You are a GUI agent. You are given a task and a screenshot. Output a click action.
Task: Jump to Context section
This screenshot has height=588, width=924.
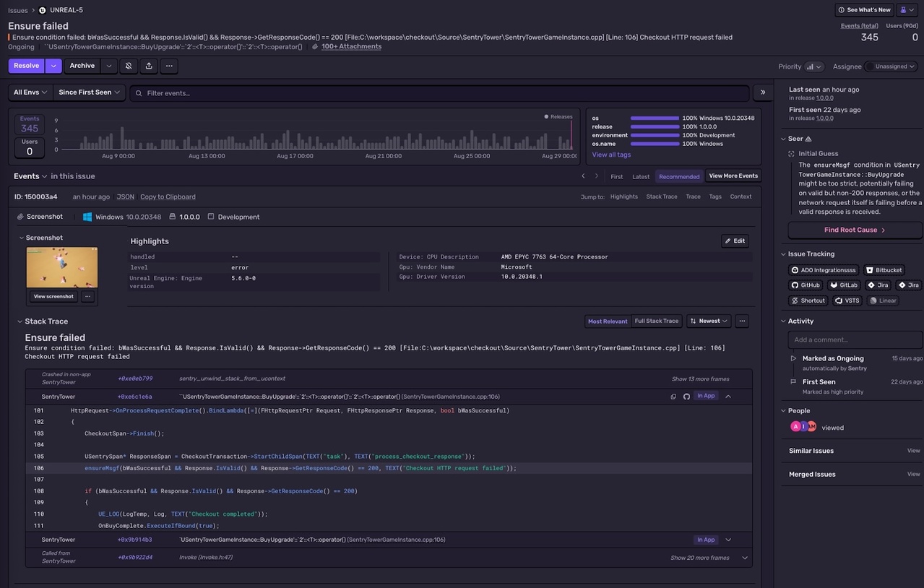tap(741, 196)
